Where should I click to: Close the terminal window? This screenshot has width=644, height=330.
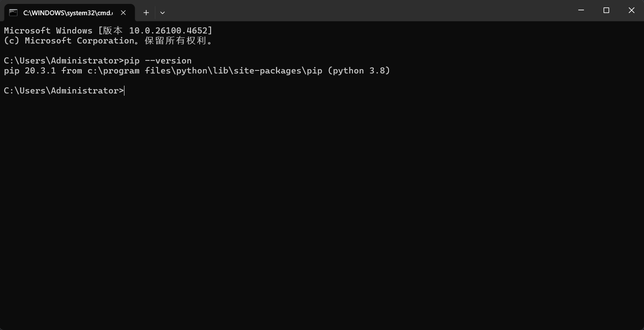tap(631, 10)
